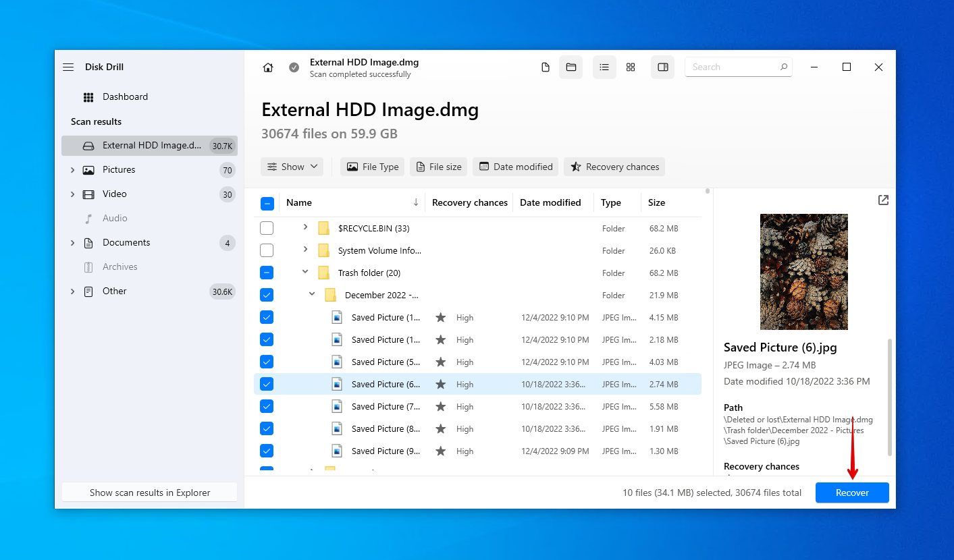Open preview in external window icon
954x560 pixels.
(x=883, y=200)
